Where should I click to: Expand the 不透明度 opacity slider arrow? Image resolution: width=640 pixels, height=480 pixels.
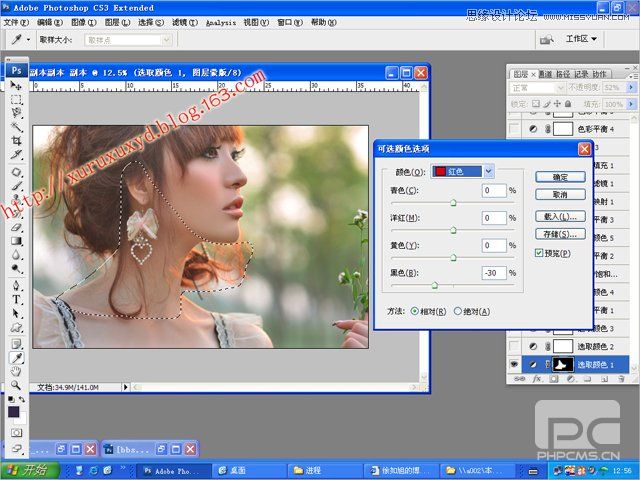(x=631, y=87)
